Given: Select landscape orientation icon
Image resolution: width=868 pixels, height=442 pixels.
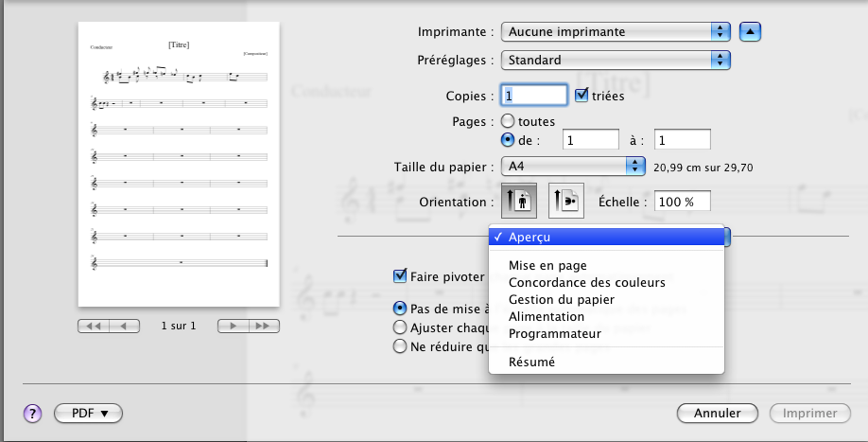Looking at the screenshot, I should 565,202.
